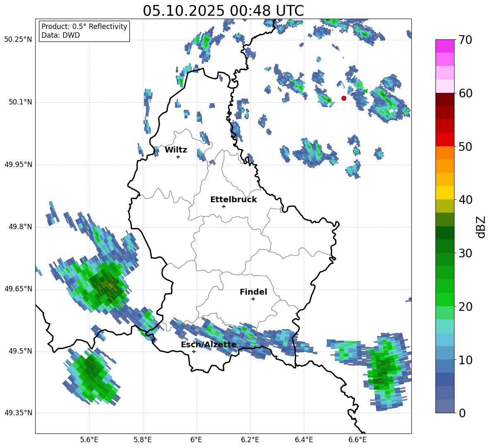Click the 6°E longitude label
This screenshot has width=491, height=448.
click(196, 440)
